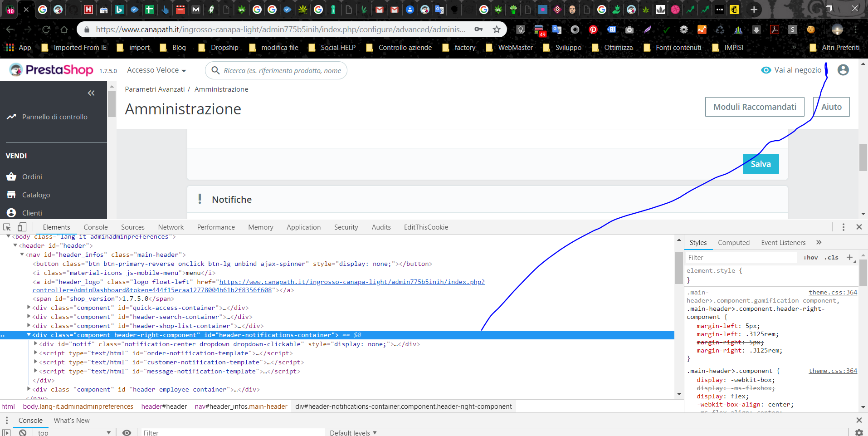Switch to the Network tab
Viewport: 868px width, 436px height.
click(171, 227)
